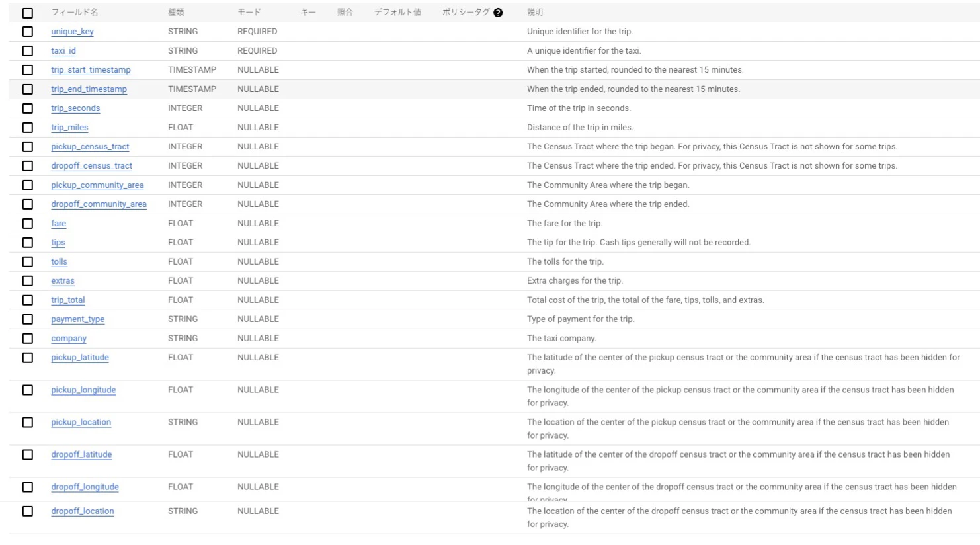Image resolution: width=980 pixels, height=545 pixels.
Task: Open the dropoff_longitude field link
Action: (x=85, y=487)
